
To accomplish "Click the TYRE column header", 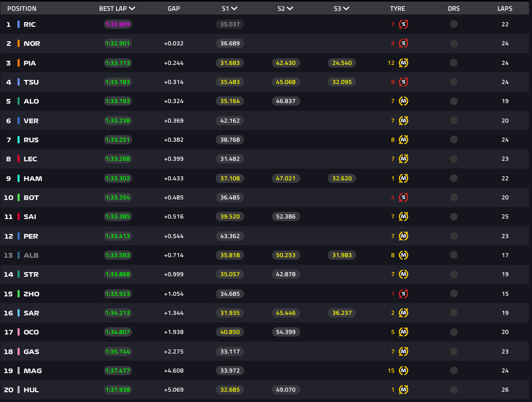I will point(397,9).
